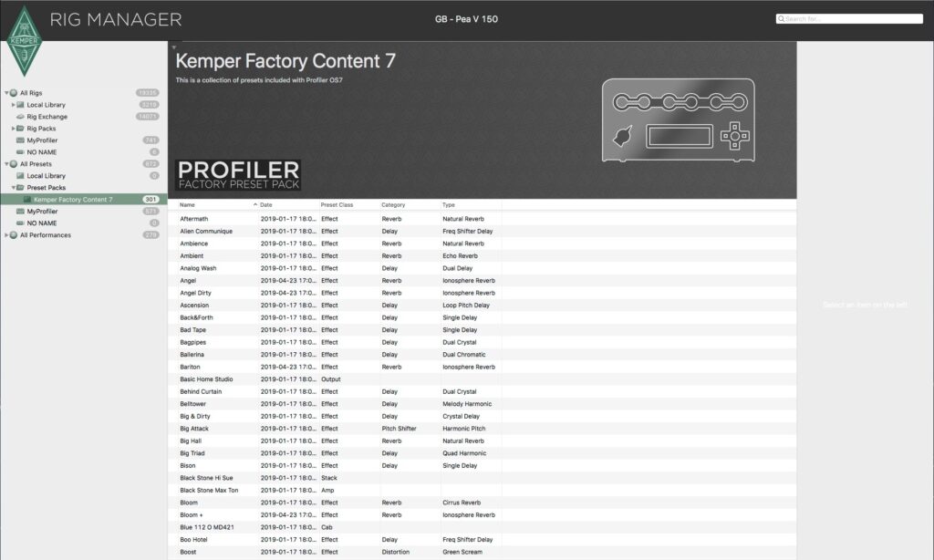934x560 pixels.
Task: Click the Profiler device illustration
Action: click(679, 119)
